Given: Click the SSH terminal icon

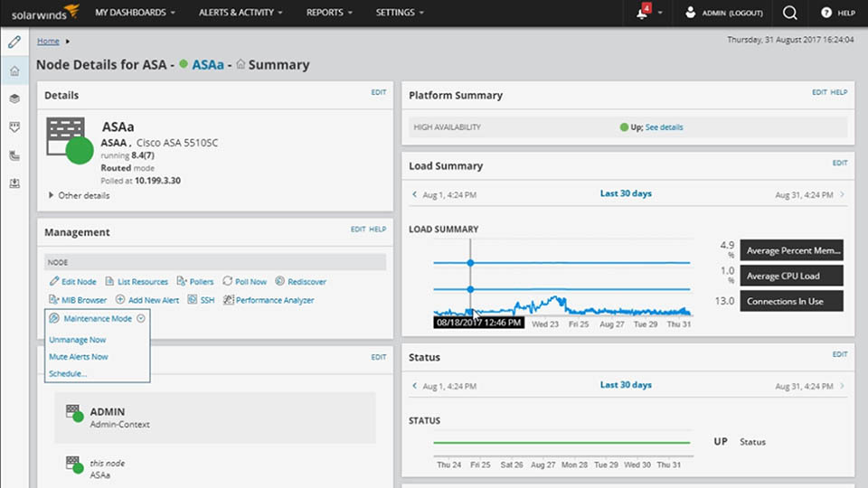Looking at the screenshot, I should [192, 299].
